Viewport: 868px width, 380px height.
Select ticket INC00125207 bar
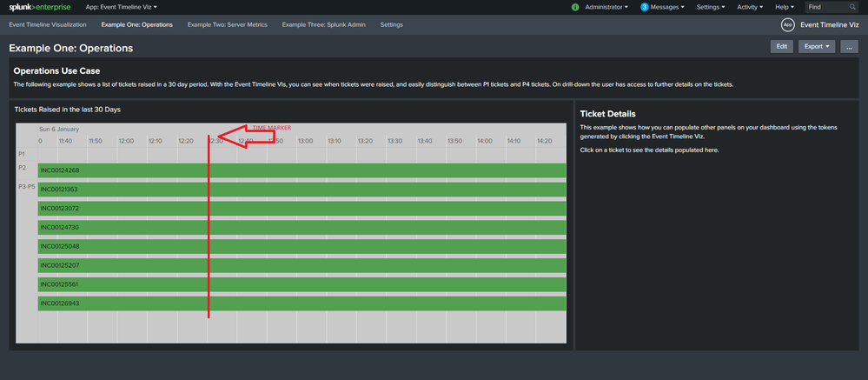[x=301, y=265]
